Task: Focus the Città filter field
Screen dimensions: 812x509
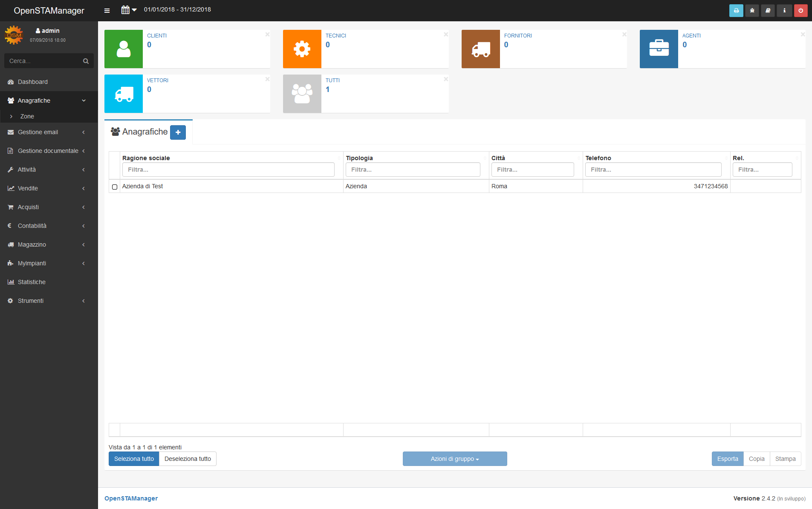Action: [x=533, y=170]
